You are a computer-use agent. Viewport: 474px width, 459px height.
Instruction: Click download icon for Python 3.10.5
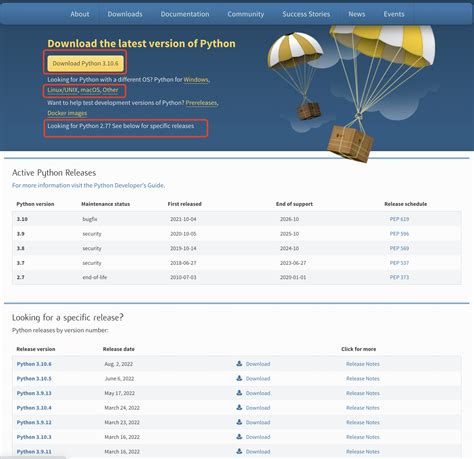[239, 378]
